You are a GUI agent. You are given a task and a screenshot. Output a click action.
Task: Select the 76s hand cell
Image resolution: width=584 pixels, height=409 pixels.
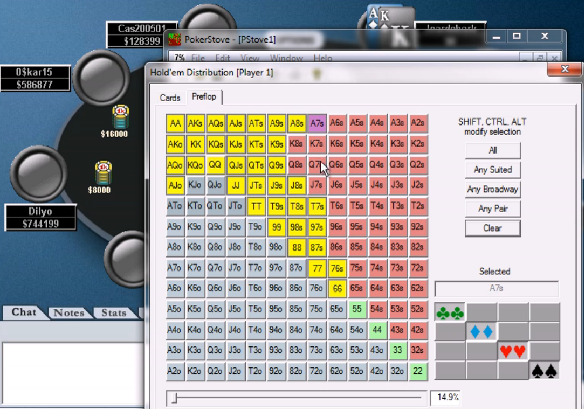coord(337,268)
